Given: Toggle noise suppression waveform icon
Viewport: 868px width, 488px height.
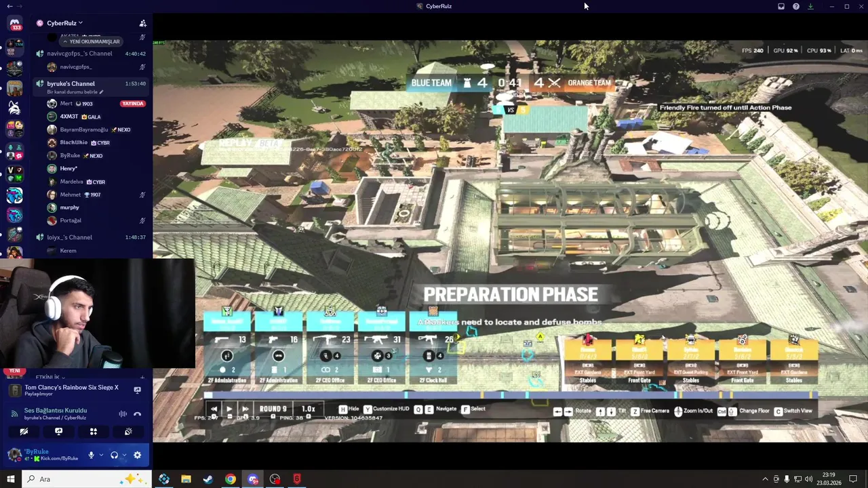Looking at the screenshot, I should pyautogui.click(x=123, y=413).
